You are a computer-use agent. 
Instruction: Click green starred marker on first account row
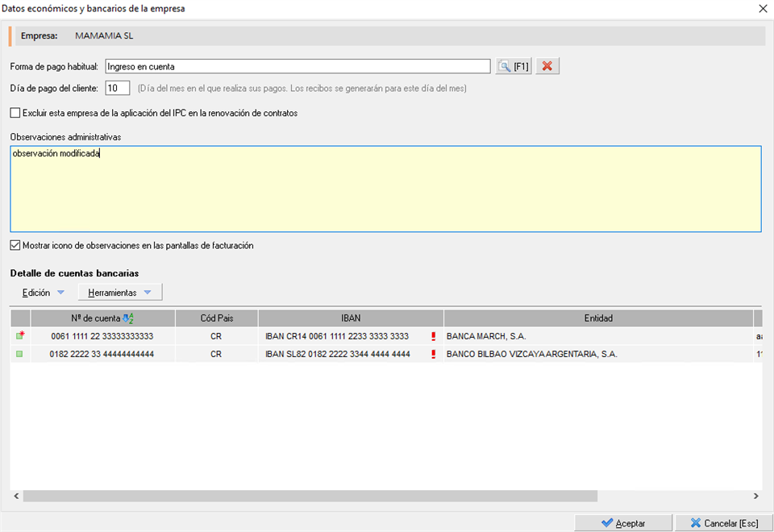tap(20, 336)
